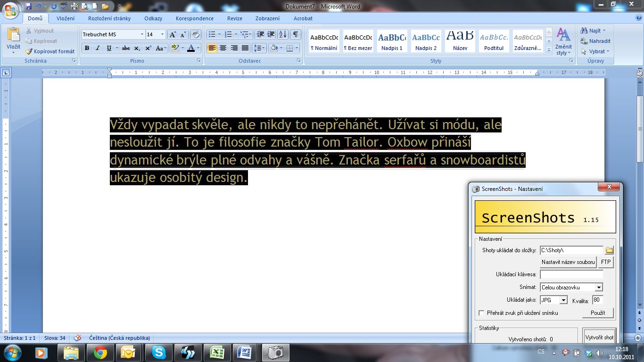Click the Sort A-Z icon
The width and height of the screenshot is (644, 362).
tap(282, 34)
